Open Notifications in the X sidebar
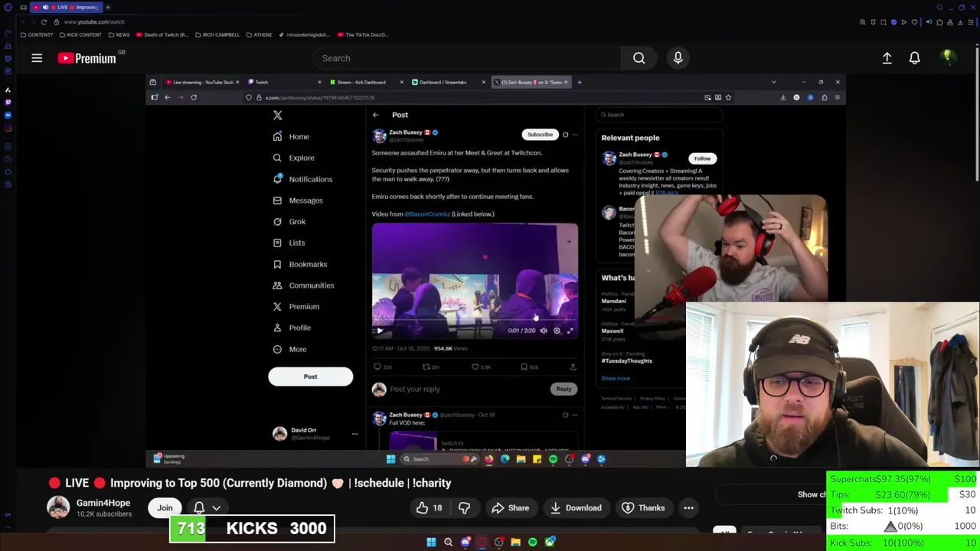The image size is (980, 551). click(302, 179)
